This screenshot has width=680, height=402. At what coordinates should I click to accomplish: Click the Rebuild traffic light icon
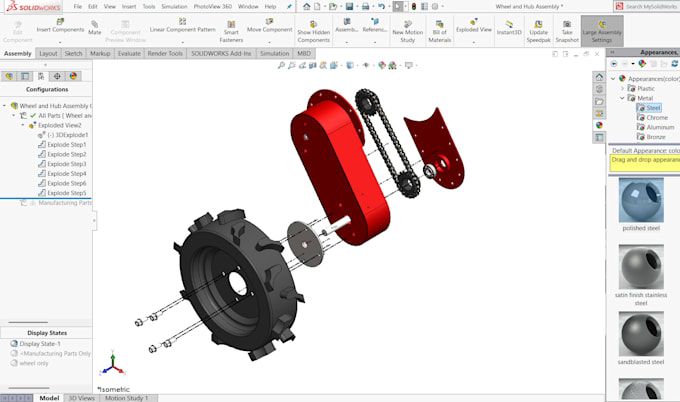414,7
